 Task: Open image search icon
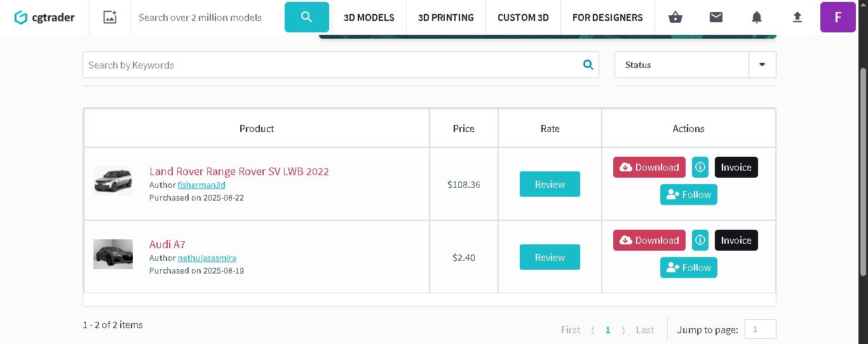point(110,17)
